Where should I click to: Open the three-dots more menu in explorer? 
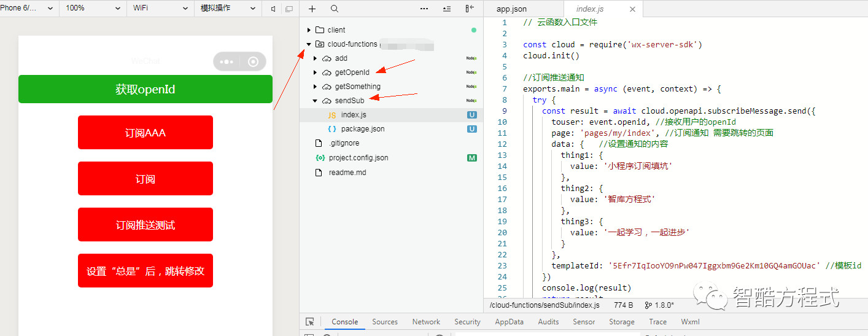(x=424, y=9)
